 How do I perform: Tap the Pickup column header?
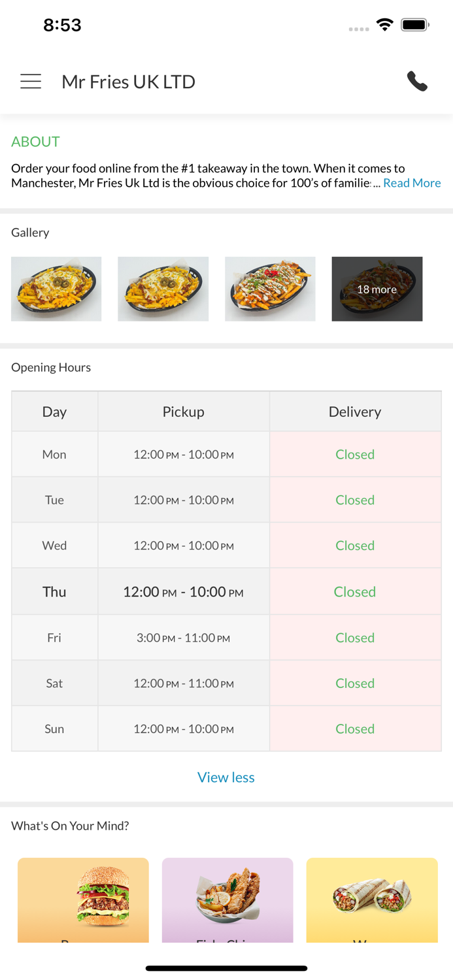pos(183,412)
